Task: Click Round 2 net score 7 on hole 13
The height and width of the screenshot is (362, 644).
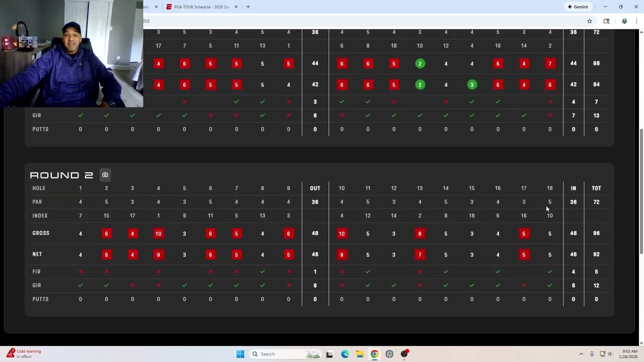Action: point(420,254)
